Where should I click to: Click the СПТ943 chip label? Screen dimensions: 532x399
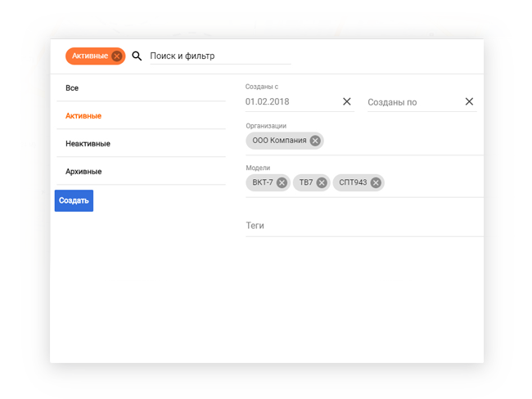click(353, 182)
